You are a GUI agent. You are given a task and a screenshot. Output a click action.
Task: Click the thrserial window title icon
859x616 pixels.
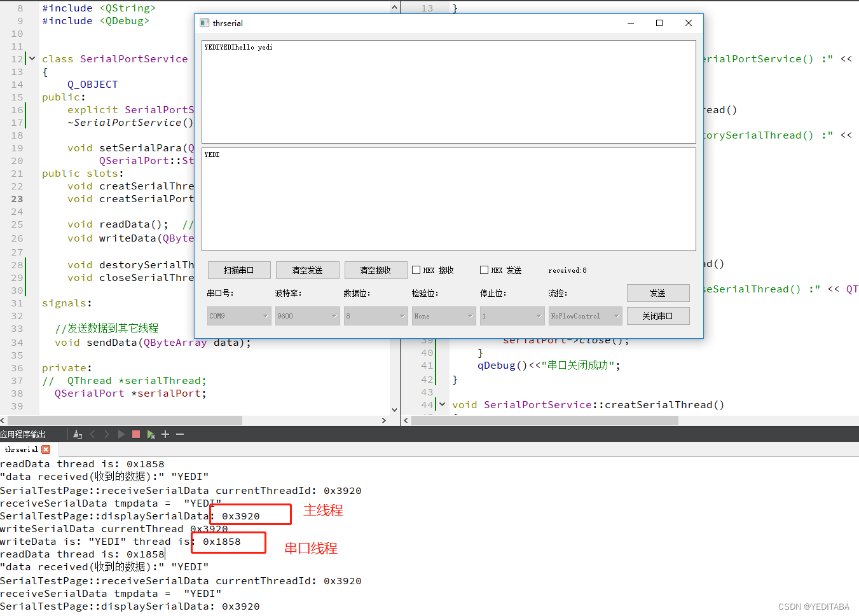point(204,23)
